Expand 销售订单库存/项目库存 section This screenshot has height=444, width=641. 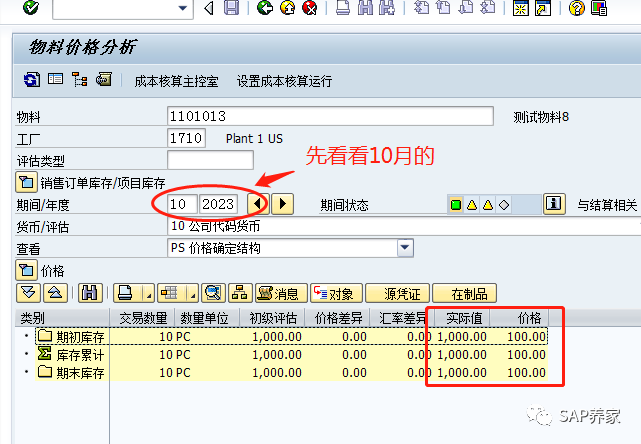[x=27, y=182]
